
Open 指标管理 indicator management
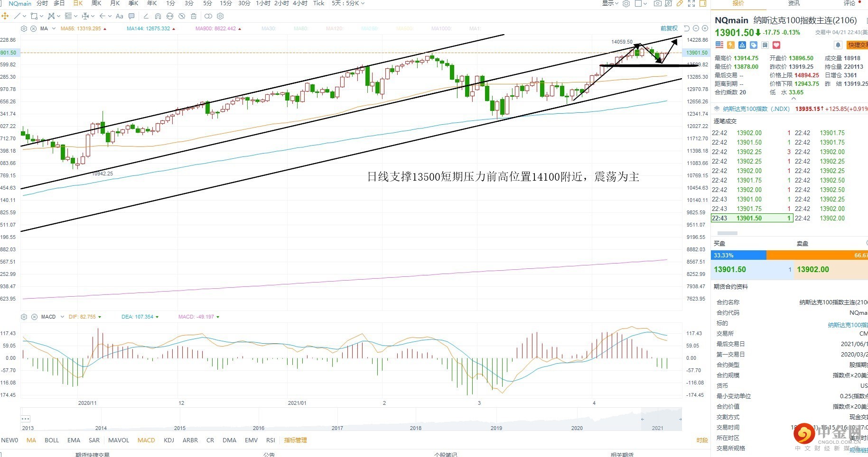click(x=296, y=440)
